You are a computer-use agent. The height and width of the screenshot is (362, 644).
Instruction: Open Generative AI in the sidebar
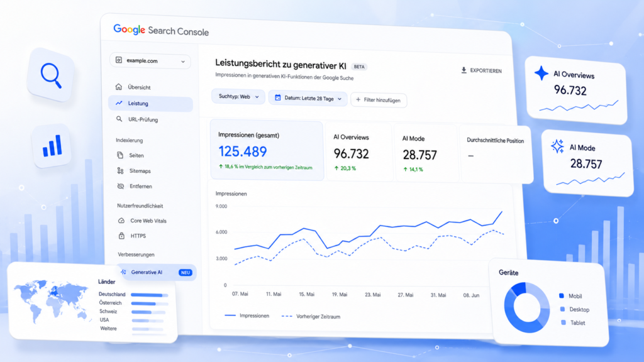158,272
